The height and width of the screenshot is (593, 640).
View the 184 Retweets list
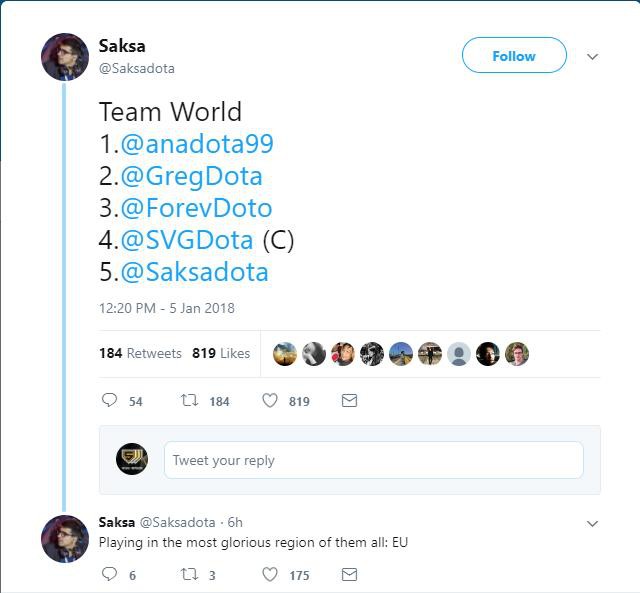(x=140, y=353)
